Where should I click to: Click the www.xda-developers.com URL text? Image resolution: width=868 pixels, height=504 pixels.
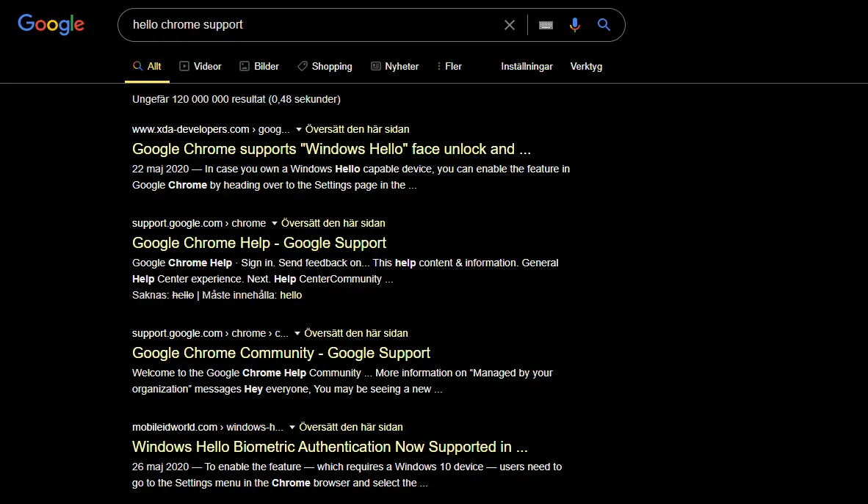pyautogui.click(x=190, y=129)
